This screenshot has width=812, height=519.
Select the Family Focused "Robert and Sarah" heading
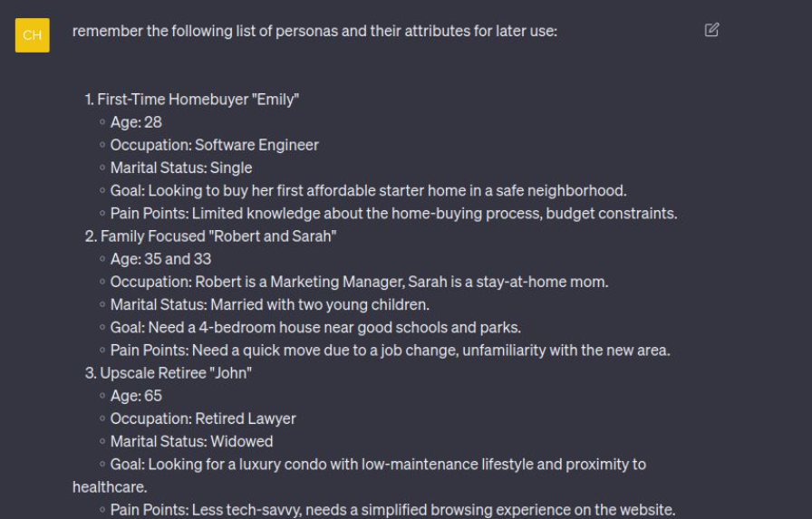(x=211, y=236)
